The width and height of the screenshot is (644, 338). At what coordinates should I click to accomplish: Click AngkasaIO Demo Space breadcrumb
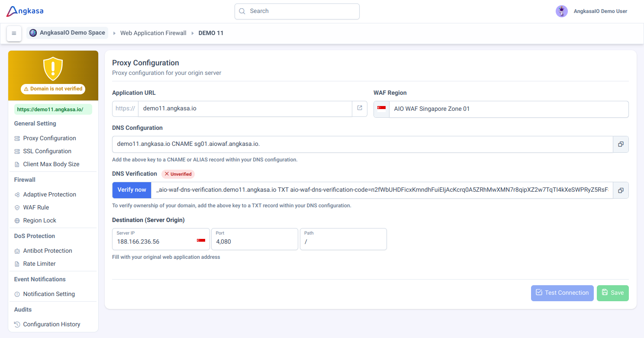tap(67, 33)
